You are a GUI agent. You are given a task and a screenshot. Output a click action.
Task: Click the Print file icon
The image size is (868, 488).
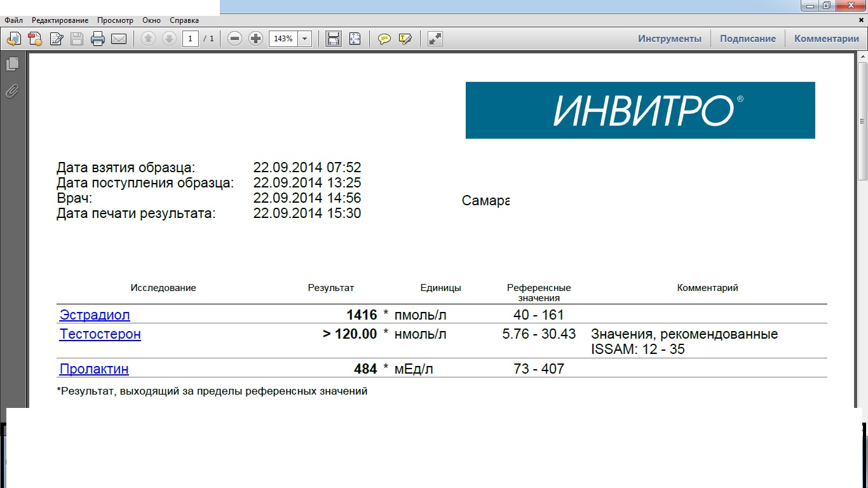tap(97, 39)
